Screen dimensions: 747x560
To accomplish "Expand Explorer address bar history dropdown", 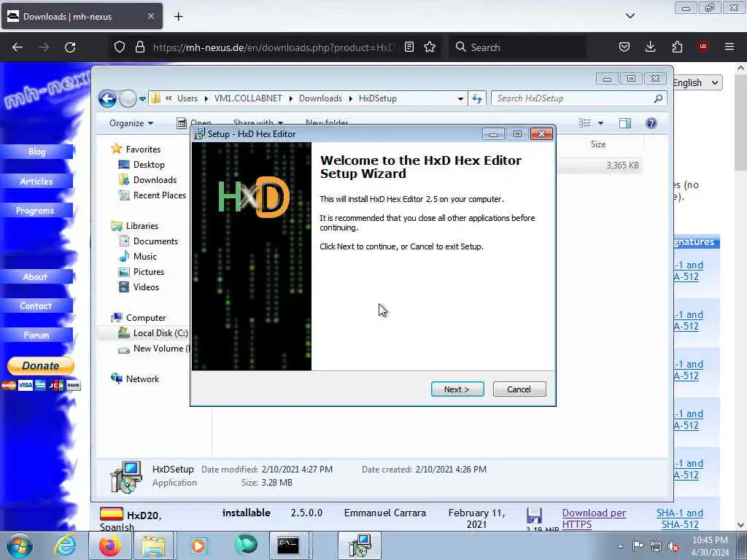I will (x=460, y=98).
